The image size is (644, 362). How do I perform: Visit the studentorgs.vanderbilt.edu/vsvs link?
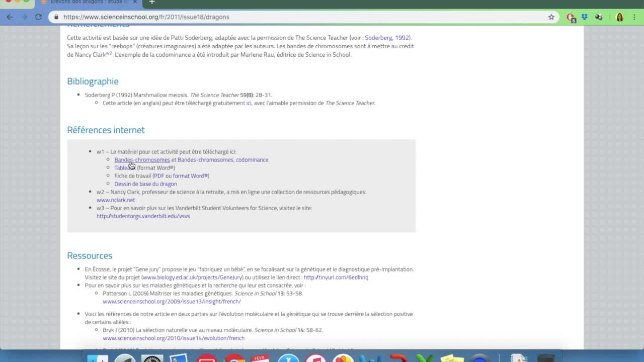(x=143, y=216)
